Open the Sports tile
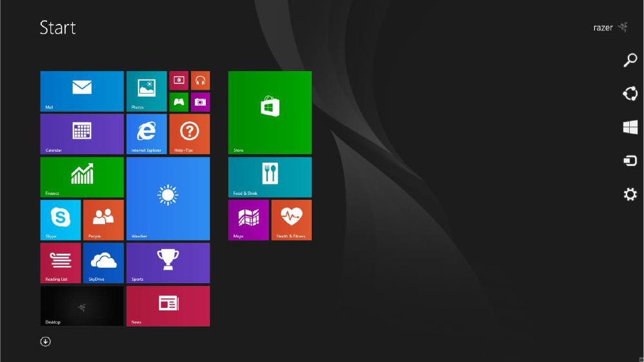The width and height of the screenshot is (644, 362). 168,263
